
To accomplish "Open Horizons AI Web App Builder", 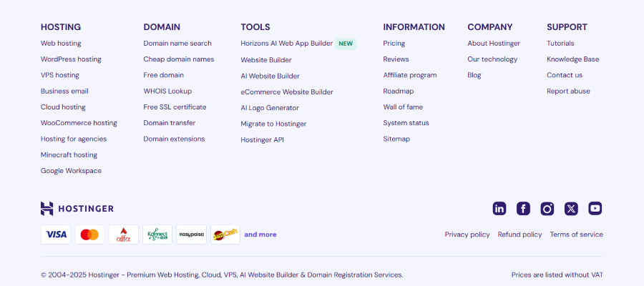I will pos(287,43).
